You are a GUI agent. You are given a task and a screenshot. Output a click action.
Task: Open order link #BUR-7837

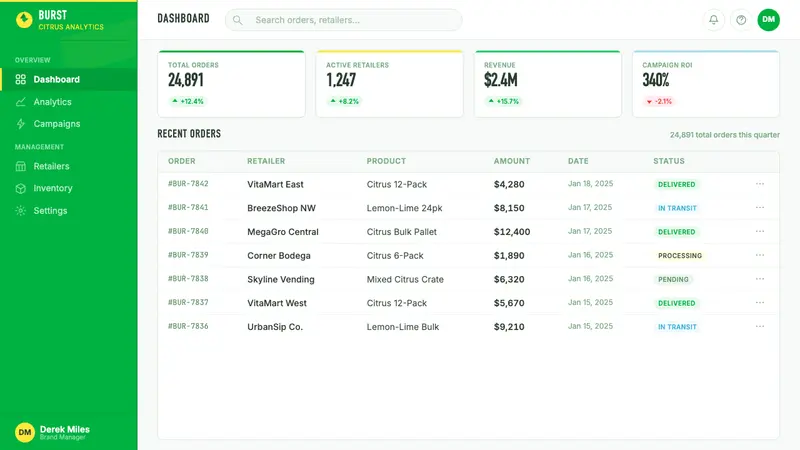coord(188,303)
